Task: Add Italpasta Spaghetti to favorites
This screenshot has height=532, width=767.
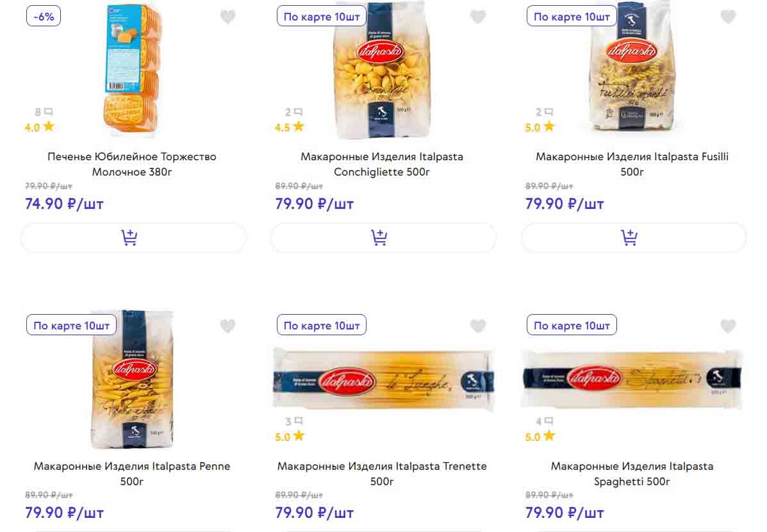Action: click(728, 326)
